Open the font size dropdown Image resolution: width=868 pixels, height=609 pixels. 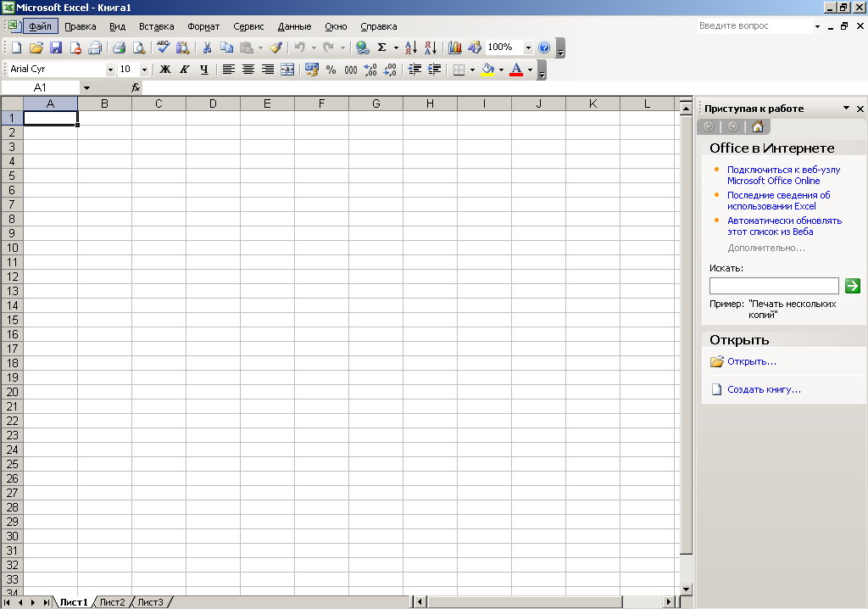tap(144, 70)
